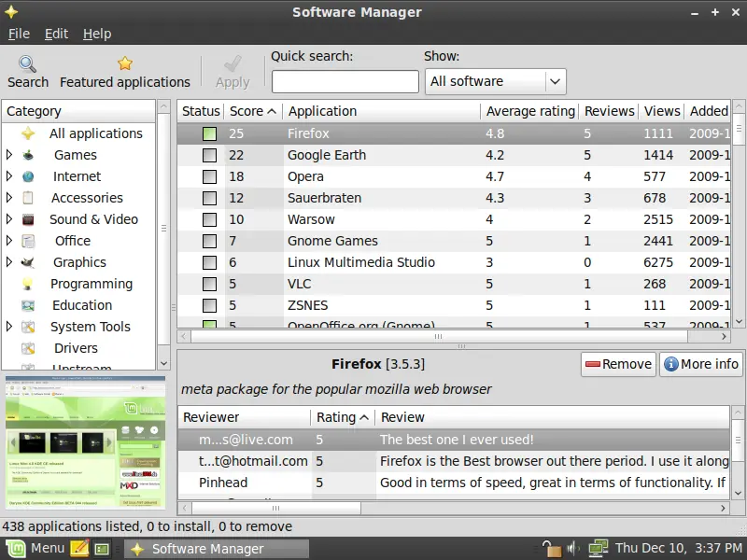Choose the Sound & Video category icon
Viewport: 747px width, 560px height.
point(29,219)
